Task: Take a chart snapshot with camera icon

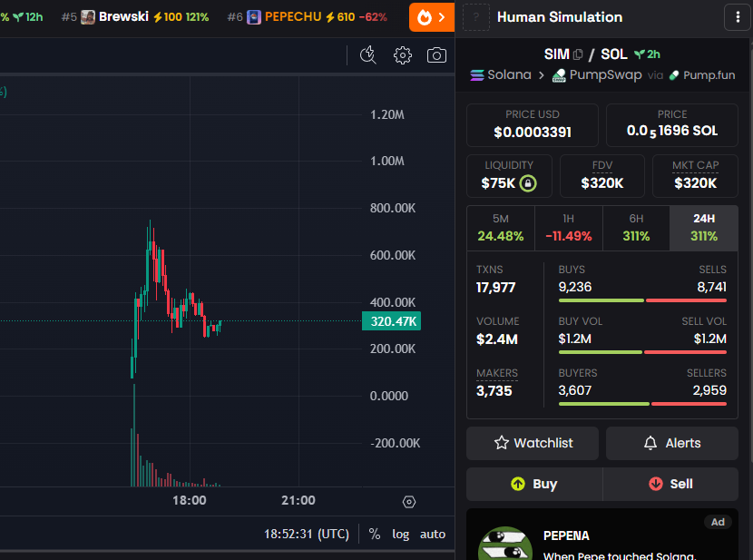Action: coord(436,55)
